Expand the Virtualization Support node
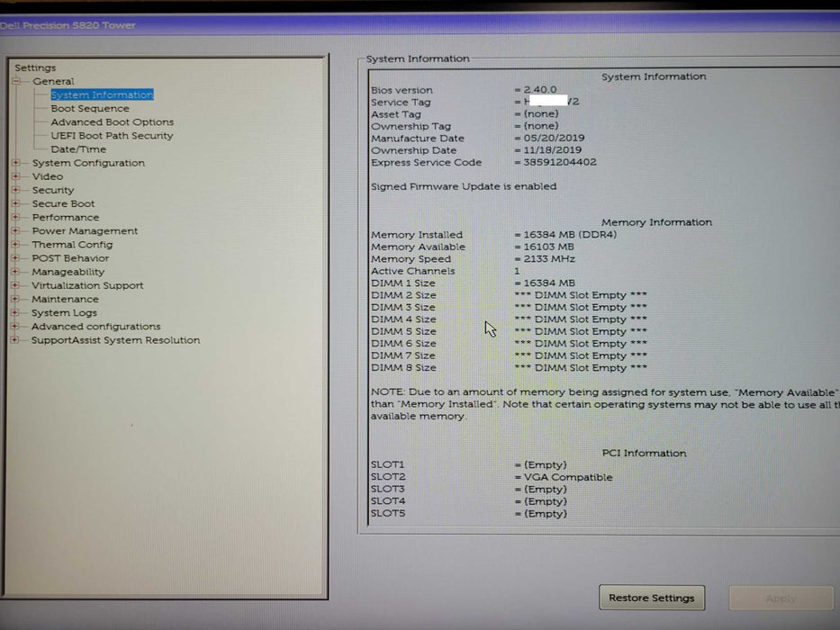This screenshot has width=840, height=630. point(16,285)
